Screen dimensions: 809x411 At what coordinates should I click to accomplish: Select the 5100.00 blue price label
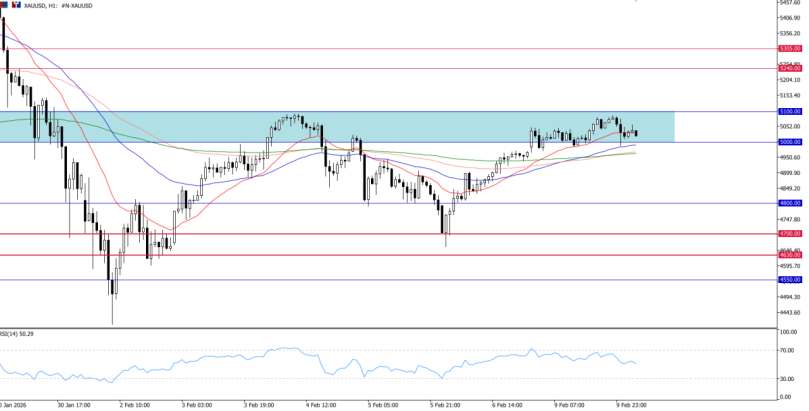[x=790, y=111]
